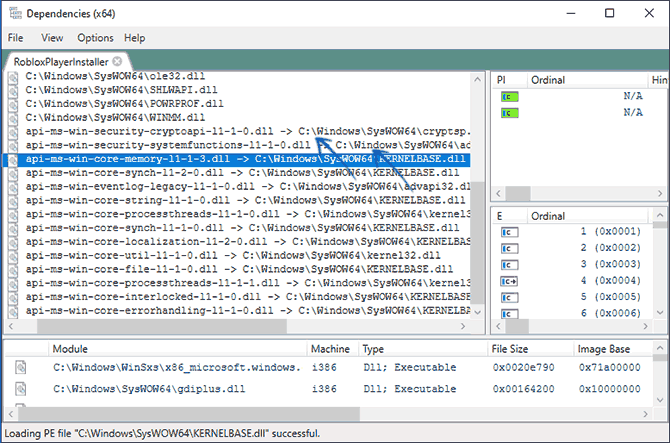Image resolution: width=670 pixels, height=443 pixels.
Task: Click second green import icon with N/A
Action: point(510,113)
